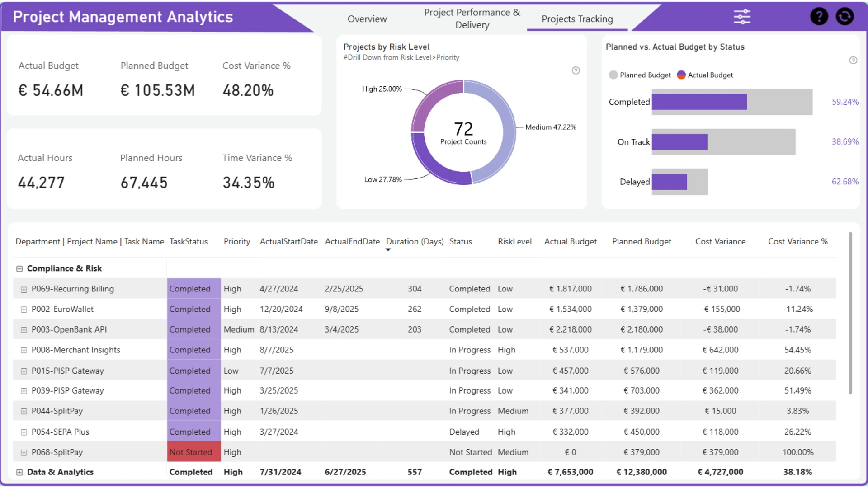This screenshot has width=868, height=488.
Task: Click the Planned Budget column header in table
Action: click(x=642, y=242)
